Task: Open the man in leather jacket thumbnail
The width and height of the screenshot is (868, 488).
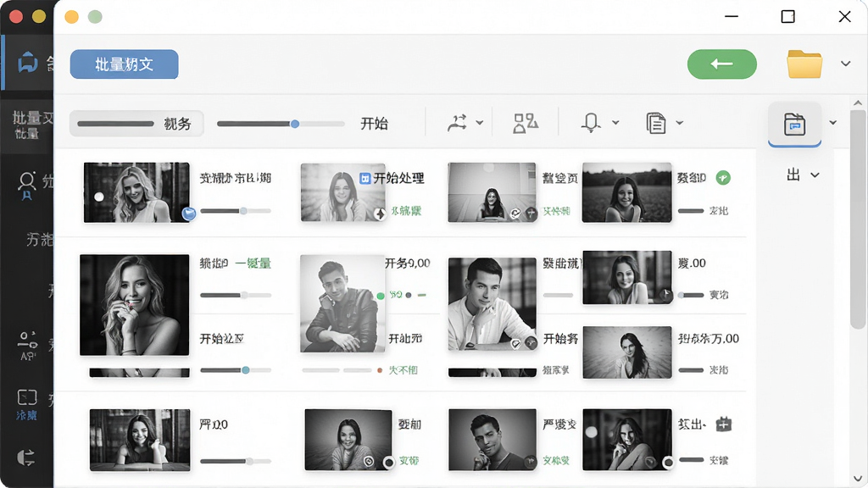Action: tap(342, 304)
